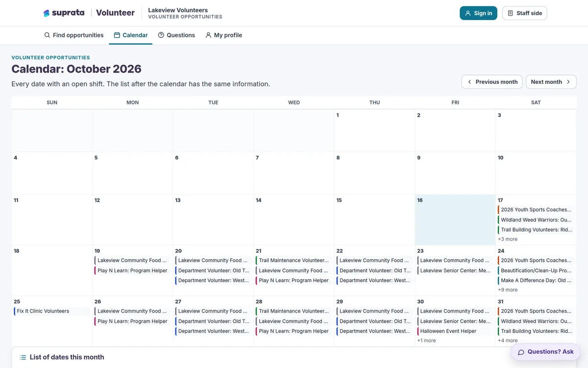This screenshot has height=368, width=588.
Task: Open Lakeview Community Food event on October 23
Action: tap(455, 261)
